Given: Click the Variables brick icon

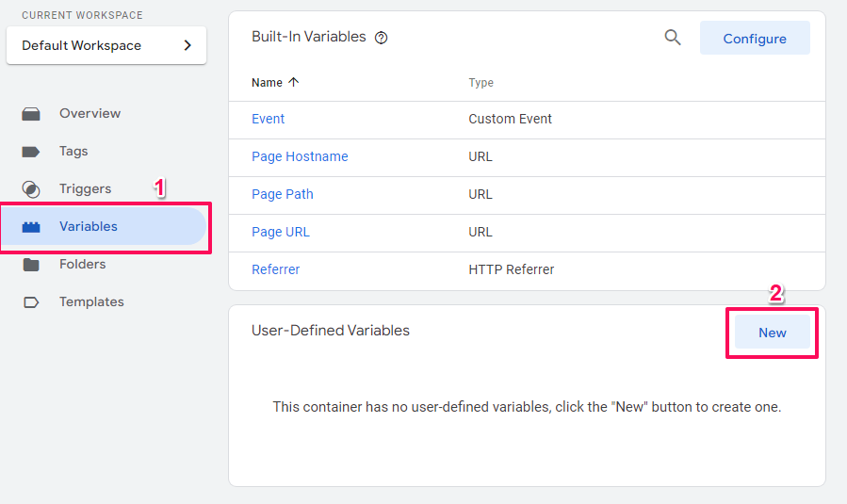Looking at the screenshot, I should click(x=31, y=227).
